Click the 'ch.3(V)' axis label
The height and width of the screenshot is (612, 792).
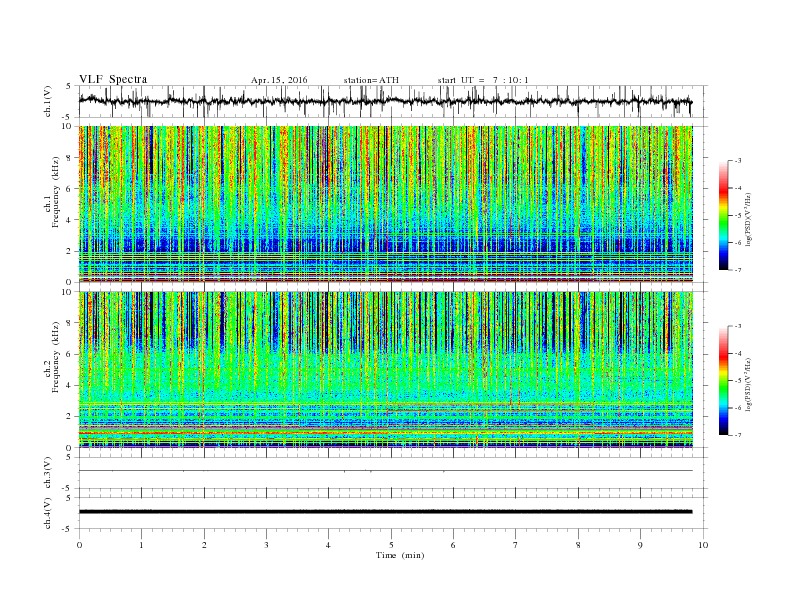pyautogui.click(x=48, y=473)
